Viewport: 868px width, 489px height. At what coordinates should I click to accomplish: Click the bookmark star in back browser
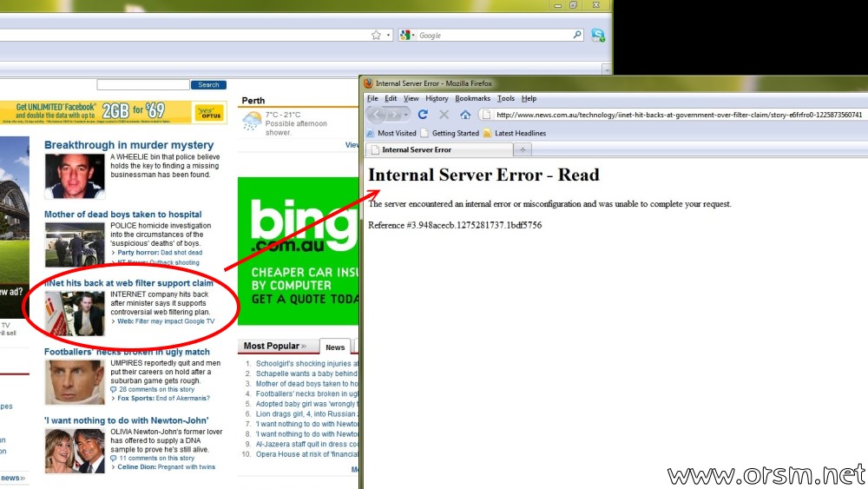click(377, 35)
